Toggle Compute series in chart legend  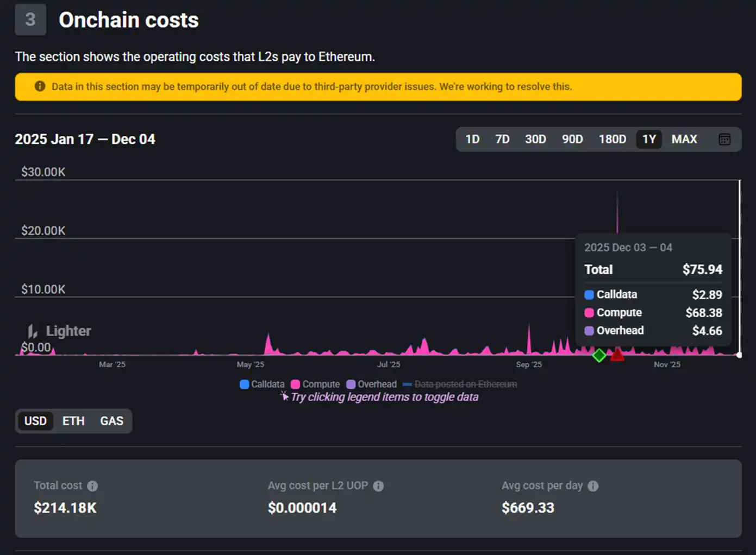315,384
